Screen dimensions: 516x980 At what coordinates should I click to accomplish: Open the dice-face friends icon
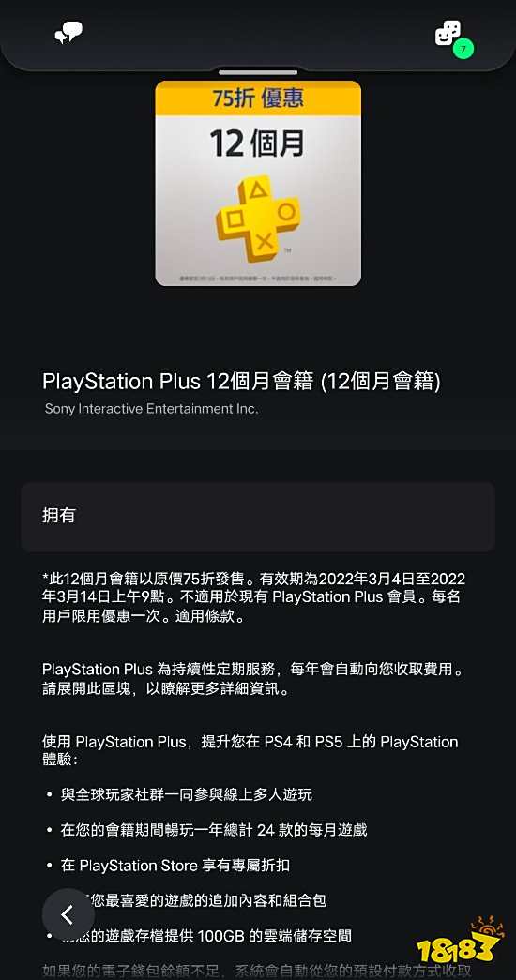pyautogui.click(x=448, y=33)
